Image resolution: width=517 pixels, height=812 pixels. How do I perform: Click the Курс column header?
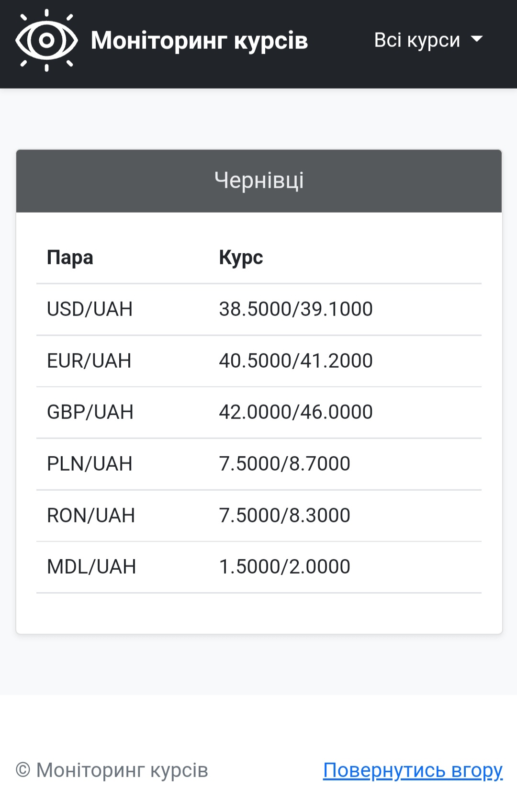pos(241,258)
